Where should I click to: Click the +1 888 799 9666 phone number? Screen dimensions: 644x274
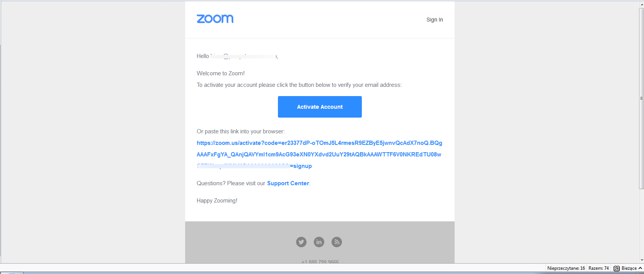(x=320, y=262)
